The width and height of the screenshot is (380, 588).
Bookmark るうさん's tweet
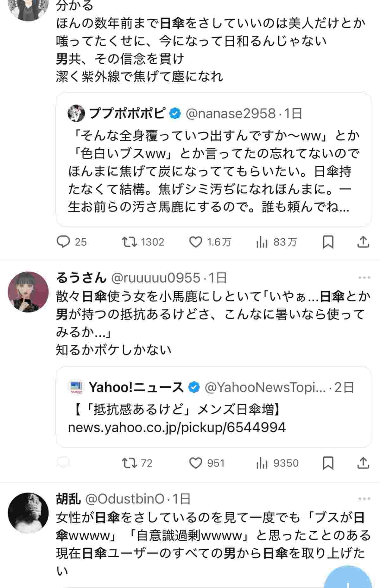pyautogui.click(x=328, y=463)
